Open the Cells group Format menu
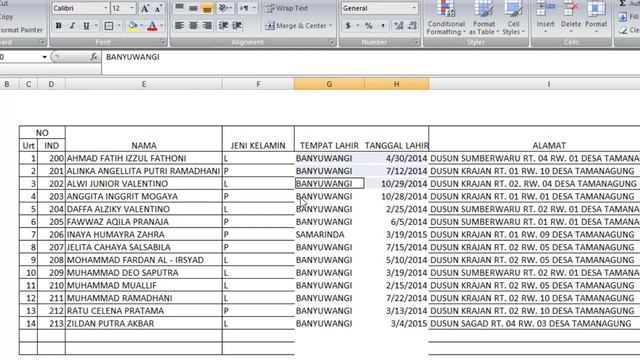The height and width of the screenshot is (360, 640). point(596,16)
